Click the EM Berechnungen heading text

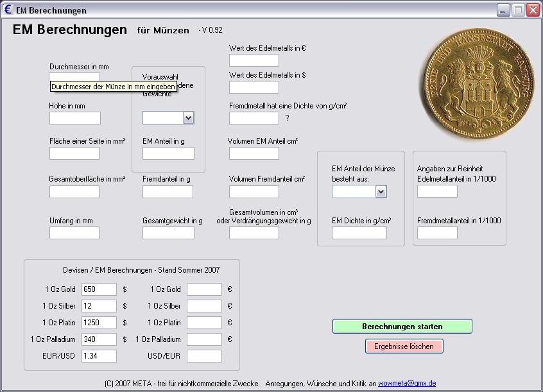click(70, 30)
